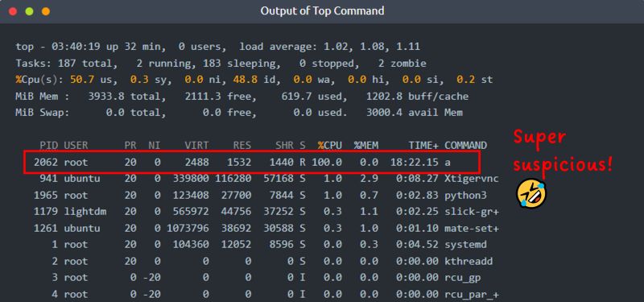Click the command name 'a'

tap(448, 163)
